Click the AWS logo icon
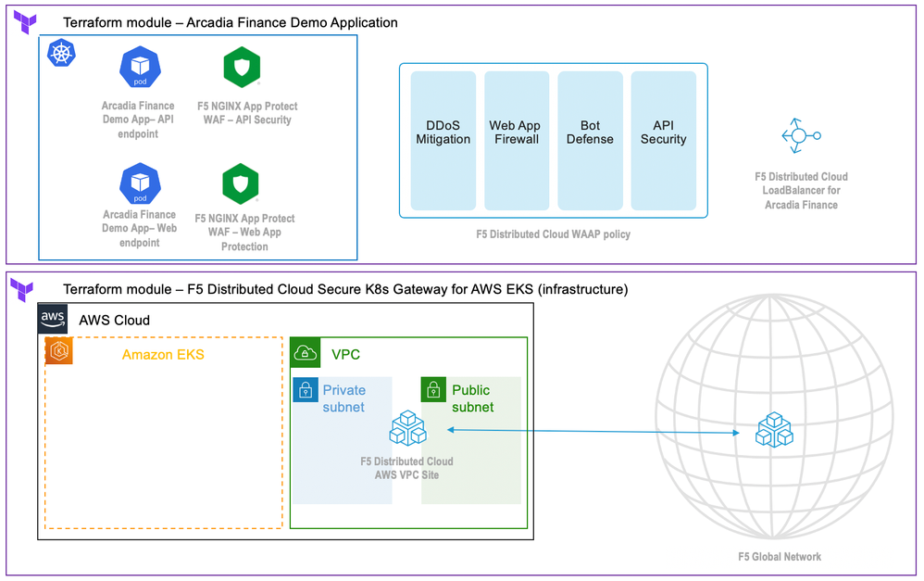This screenshot has height=581, width=924. (x=53, y=319)
